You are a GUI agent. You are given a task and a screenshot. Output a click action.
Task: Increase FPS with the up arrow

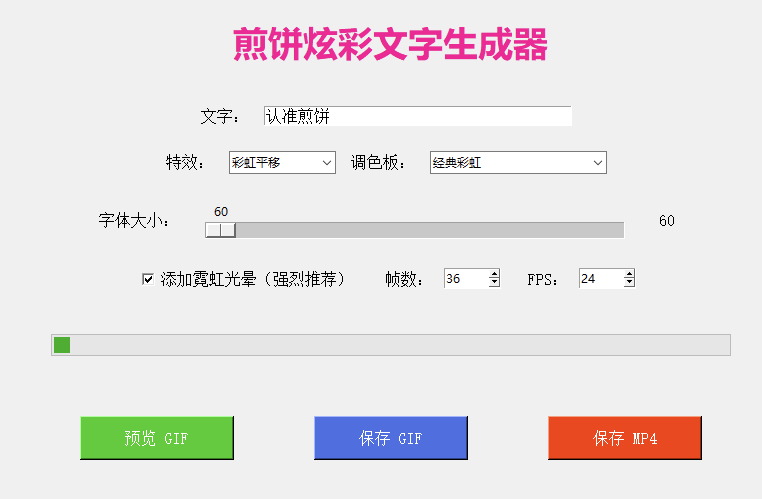coord(629,275)
